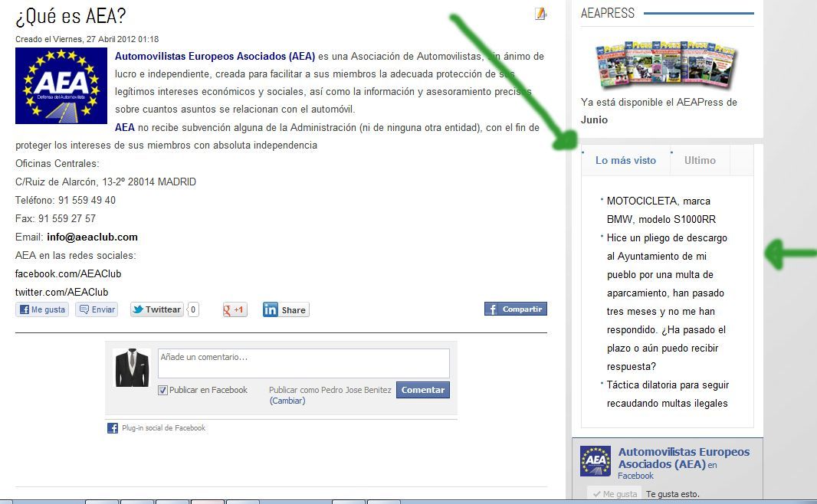Viewport: 817px width, 504px height.
Task: Click the LinkedIn Share button
Action: 286,309
